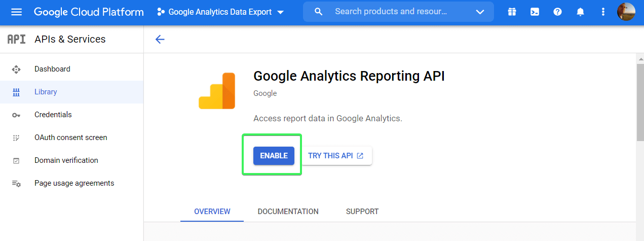
Task: Click the Google Analytics Reporting API title
Action: 349,76
